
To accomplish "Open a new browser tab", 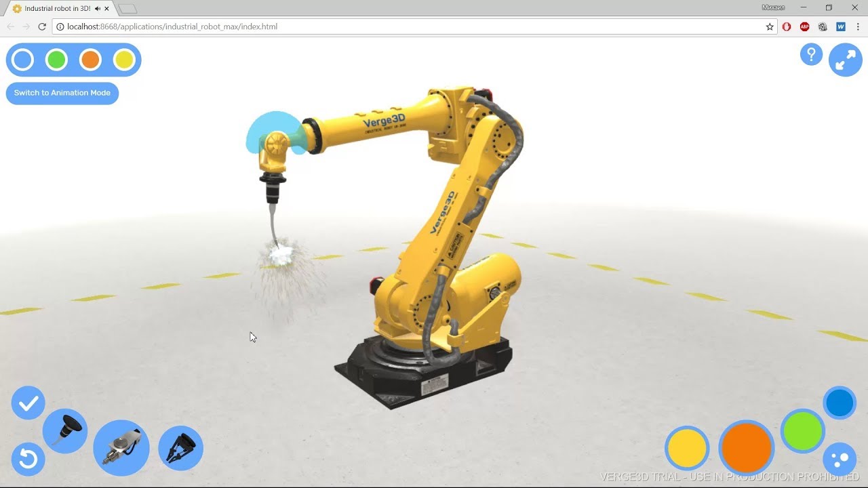I will pos(127,9).
